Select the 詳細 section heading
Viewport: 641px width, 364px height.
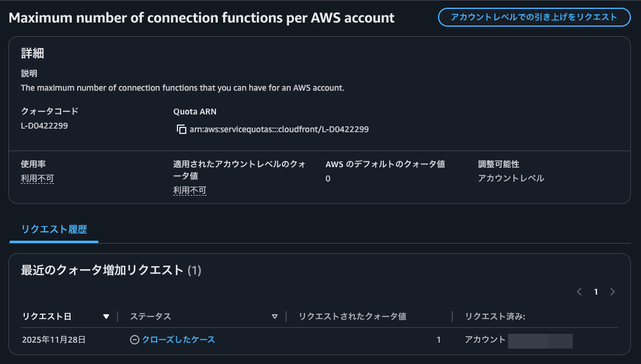pos(32,53)
